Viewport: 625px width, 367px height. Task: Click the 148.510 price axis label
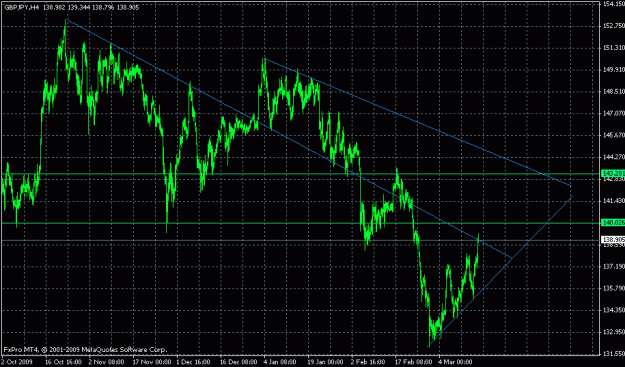[613, 92]
